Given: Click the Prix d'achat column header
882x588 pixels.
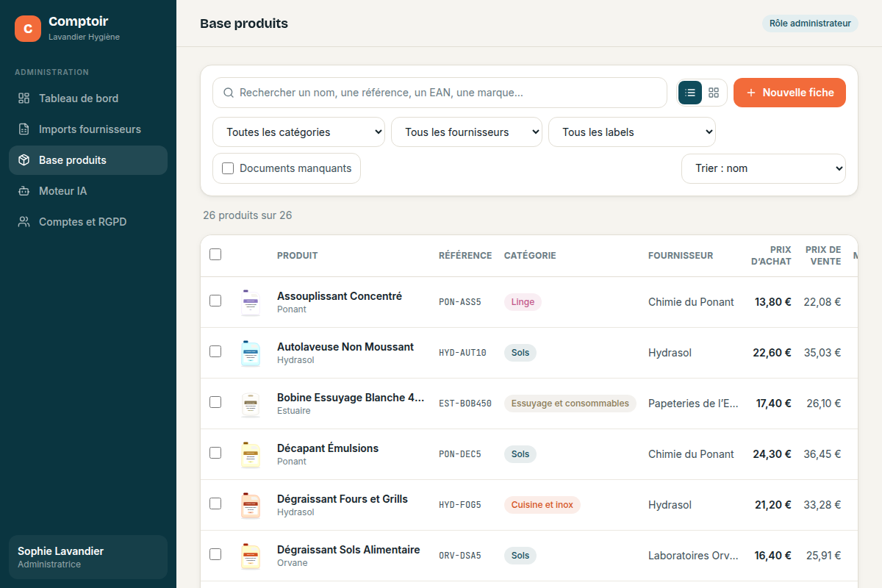Looking at the screenshot, I should point(771,256).
